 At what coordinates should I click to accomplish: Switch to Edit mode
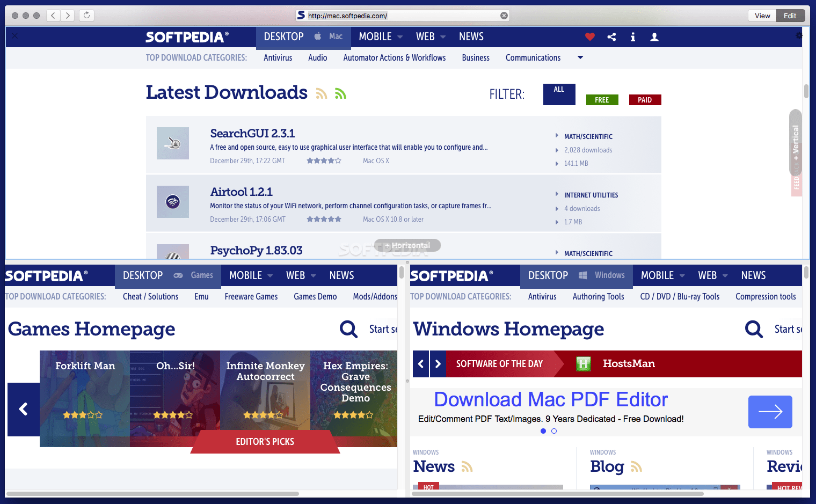(x=790, y=16)
